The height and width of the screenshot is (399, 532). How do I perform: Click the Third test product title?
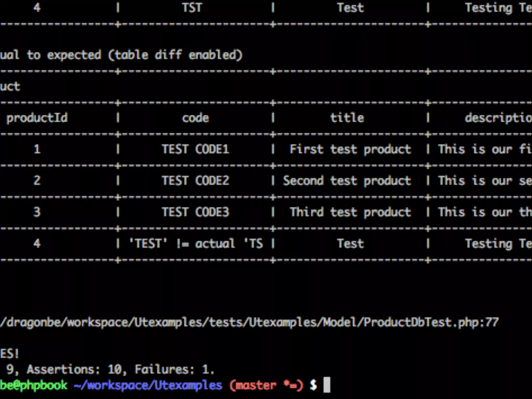coord(350,212)
